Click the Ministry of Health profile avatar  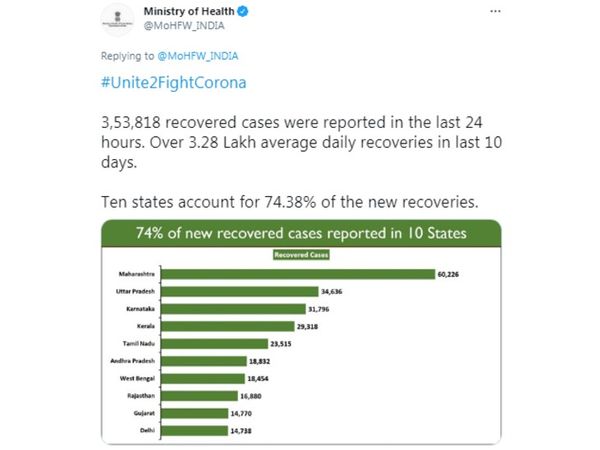click(117, 20)
